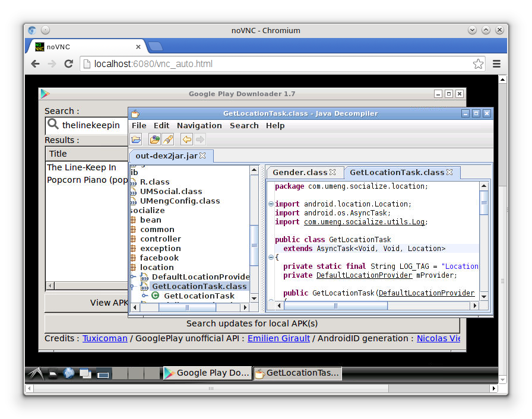Image resolution: width=532 pixels, height=419 pixels.
Task: Launch the web browser globe in taskbar
Action: click(x=69, y=373)
